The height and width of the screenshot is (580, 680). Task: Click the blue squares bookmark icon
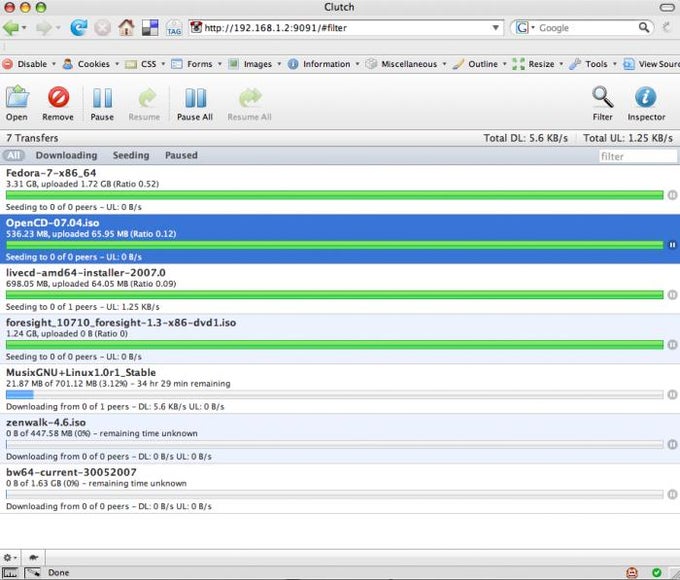[150, 28]
